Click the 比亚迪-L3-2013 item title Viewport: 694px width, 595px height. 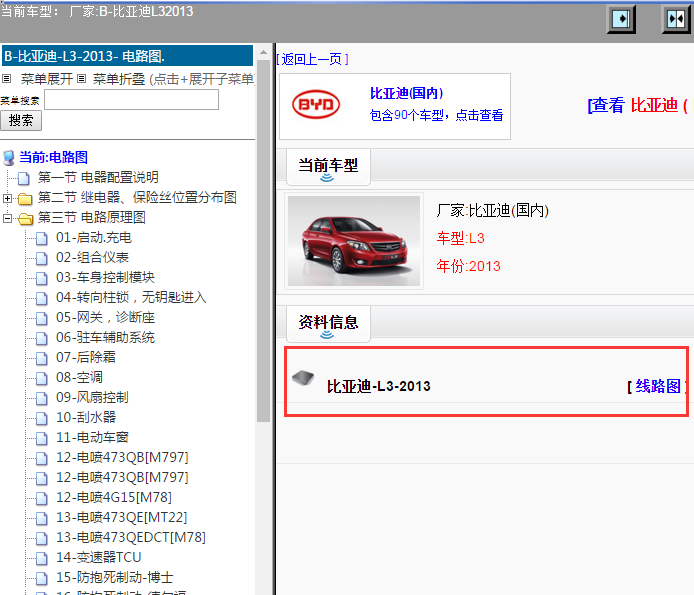point(379,386)
